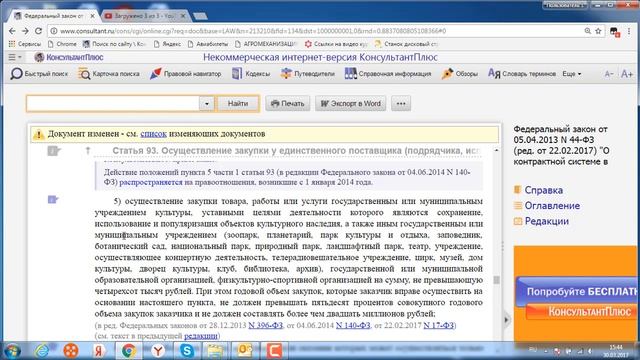Click up arrow beside Статья 93 heading

click(x=87, y=151)
